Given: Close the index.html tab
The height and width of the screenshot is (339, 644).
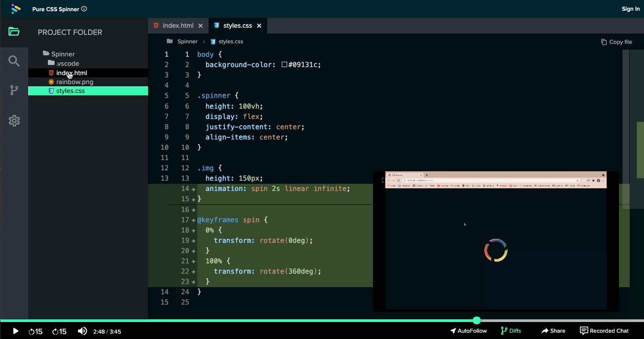Looking at the screenshot, I should 200,26.
